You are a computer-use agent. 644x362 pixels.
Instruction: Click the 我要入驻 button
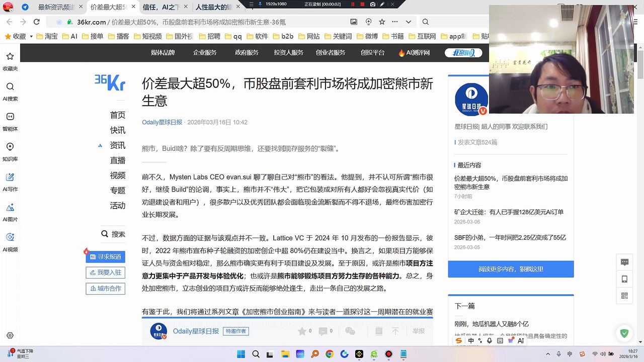106,273
